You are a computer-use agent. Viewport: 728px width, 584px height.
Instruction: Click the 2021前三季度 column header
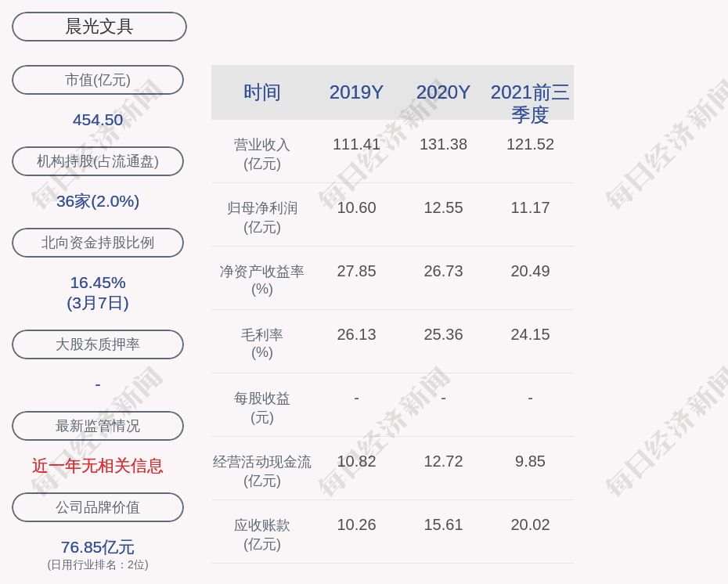click(x=530, y=103)
